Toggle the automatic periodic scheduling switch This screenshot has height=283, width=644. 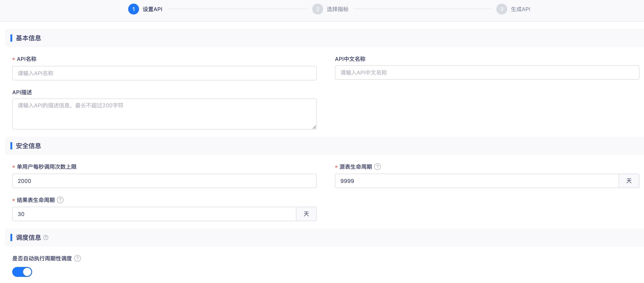(22, 272)
